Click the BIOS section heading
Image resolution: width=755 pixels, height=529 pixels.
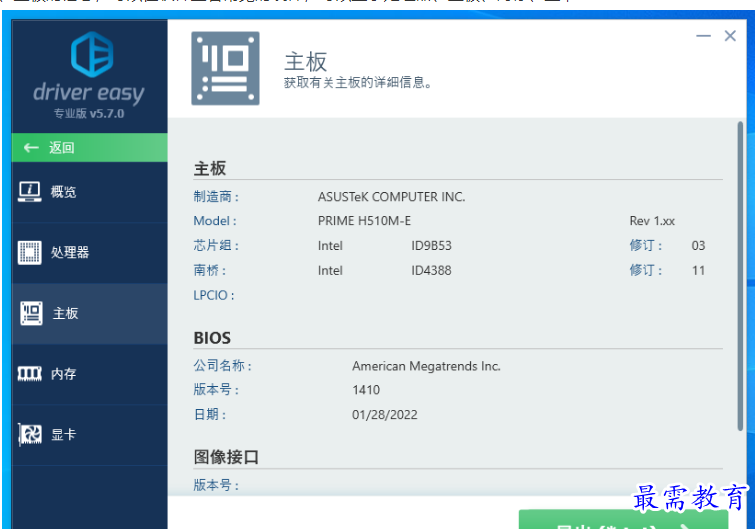[x=212, y=338]
